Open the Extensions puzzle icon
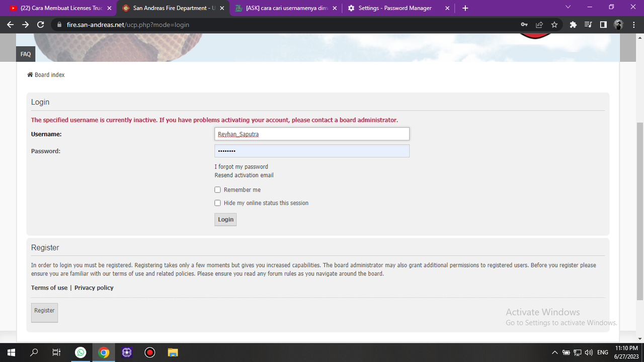The image size is (644, 362). (x=573, y=25)
